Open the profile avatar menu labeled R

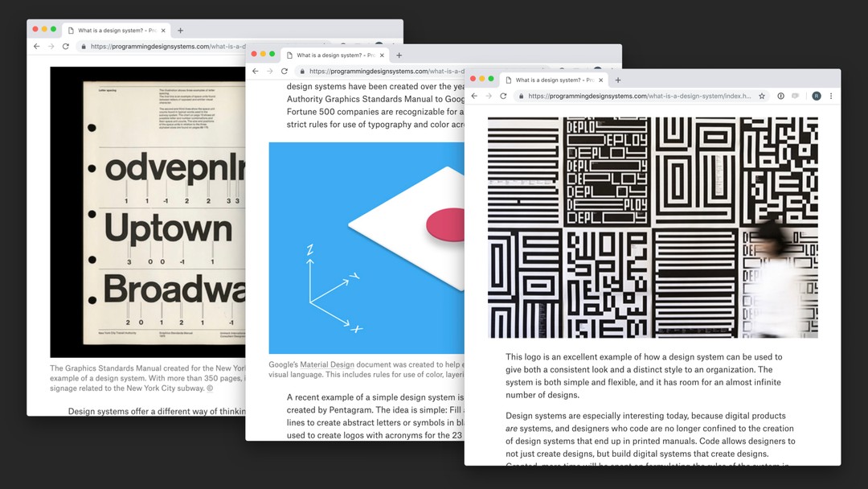tap(816, 95)
